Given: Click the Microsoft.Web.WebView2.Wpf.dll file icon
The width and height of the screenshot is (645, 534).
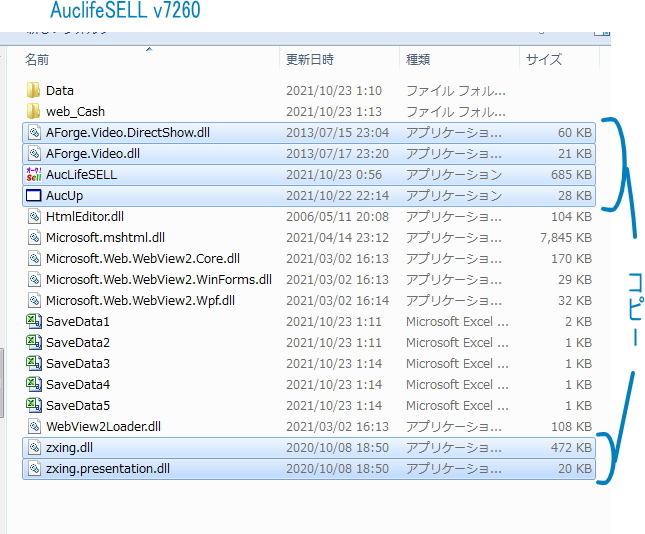Looking at the screenshot, I should point(34,300).
